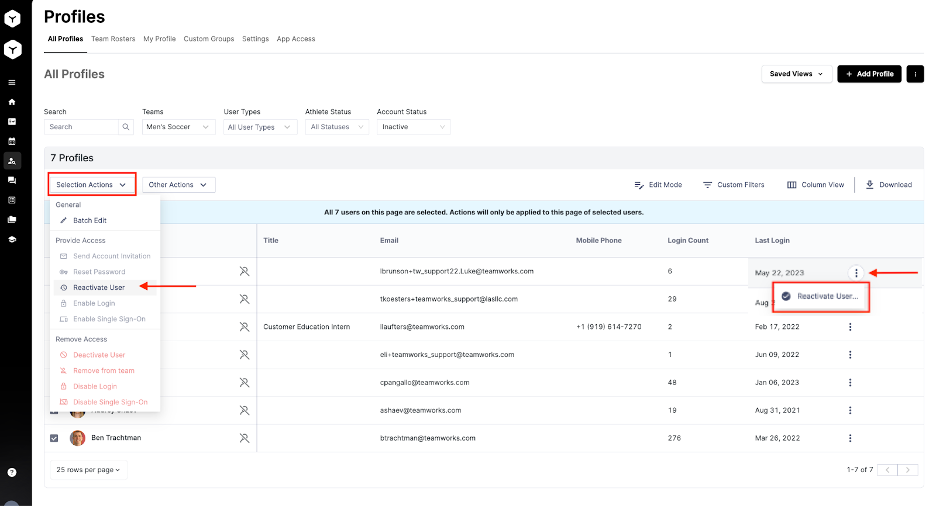
Task: Click inactive user icon in Ben Trachtman row
Action: coord(244,438)
